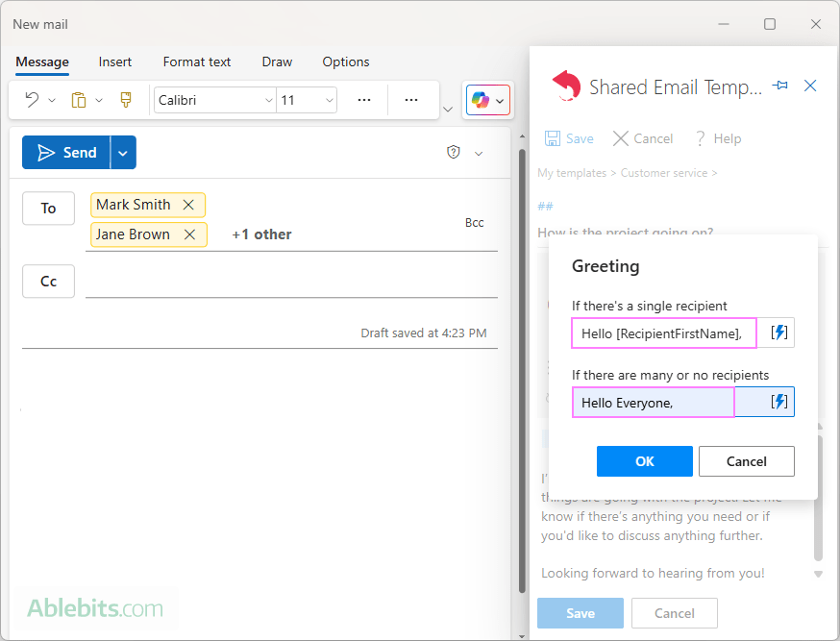Expand the sensitivity shield dropdown chevron

(479, 154)
